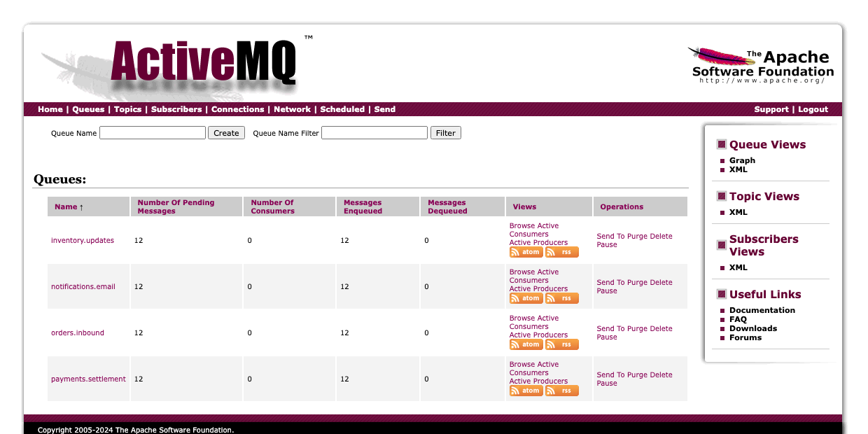Pause the notifications.email queue
The width and height of the screenshot is (868, 434).
pos(607,291)
